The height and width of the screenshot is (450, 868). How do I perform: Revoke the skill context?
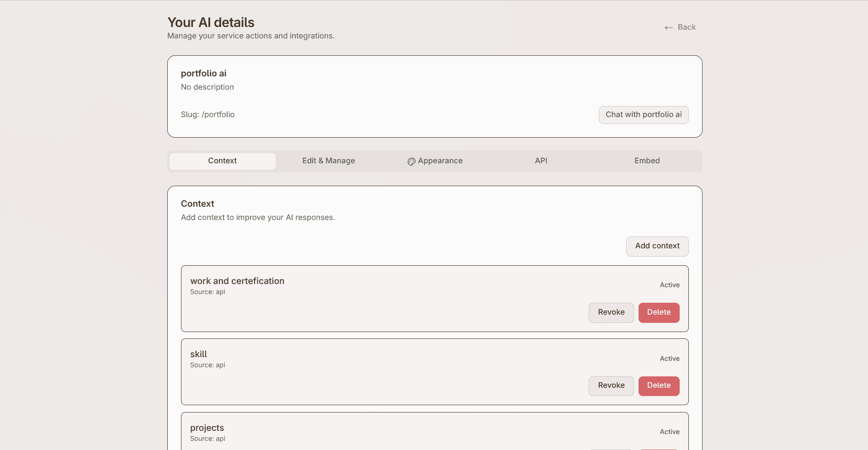(x=611, y=386)
